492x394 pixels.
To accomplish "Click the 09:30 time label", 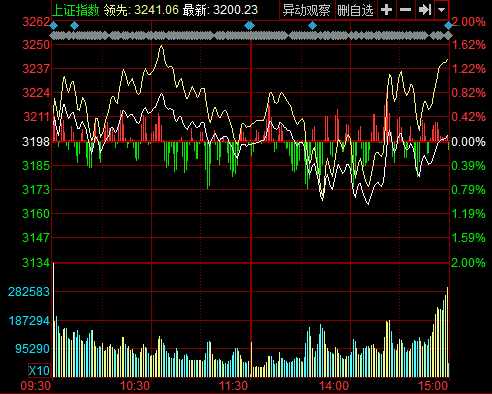I will point(36,386).
